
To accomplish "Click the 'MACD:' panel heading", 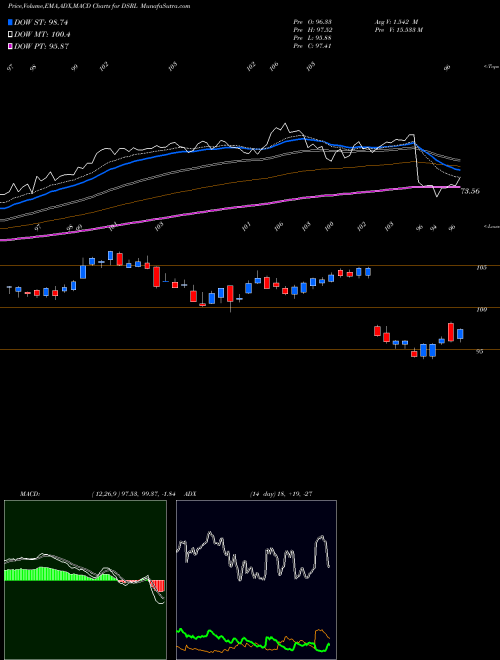I will [x=30, y=494].
